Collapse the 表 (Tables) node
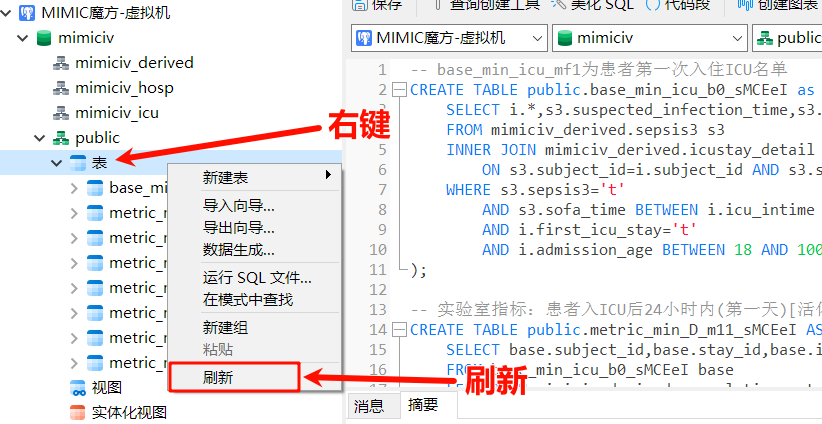 (x=57, y=162)
